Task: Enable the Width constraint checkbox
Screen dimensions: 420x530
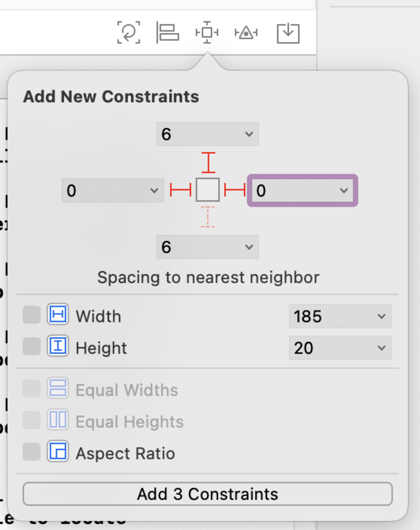Action: click(32, 315)
